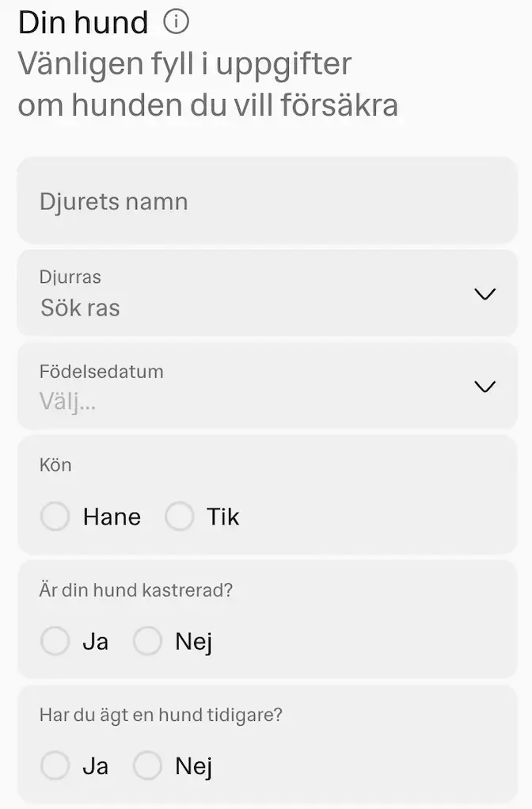Choose Nej for Är din hund kastrerad

point(147,641)
